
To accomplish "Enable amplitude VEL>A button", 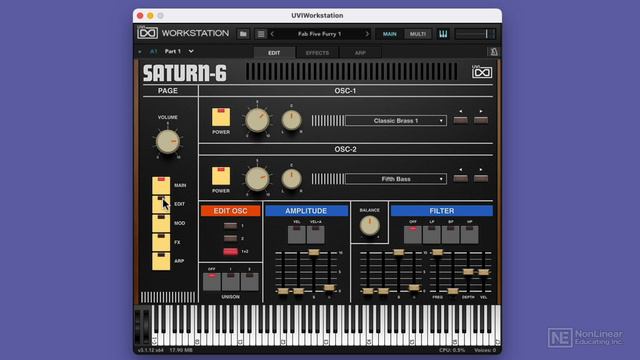I will (x=316, y=235).
